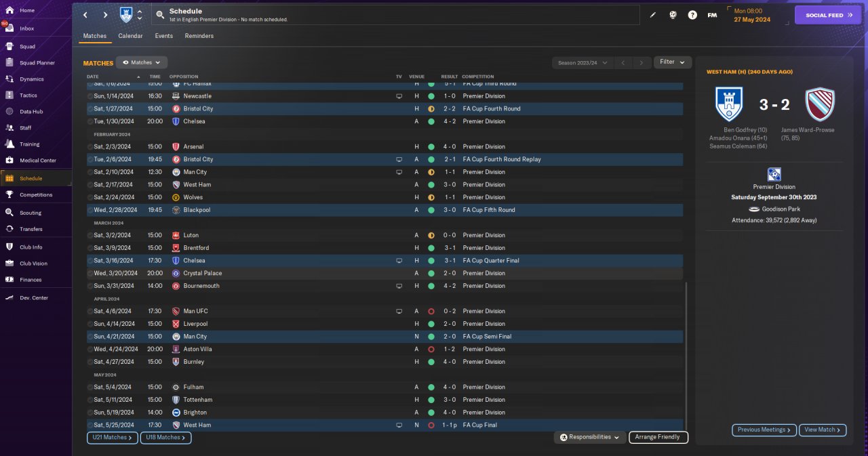Screen dimensions: 868x456
Task: Click the FM menu icon
Action: click(712, 15)
